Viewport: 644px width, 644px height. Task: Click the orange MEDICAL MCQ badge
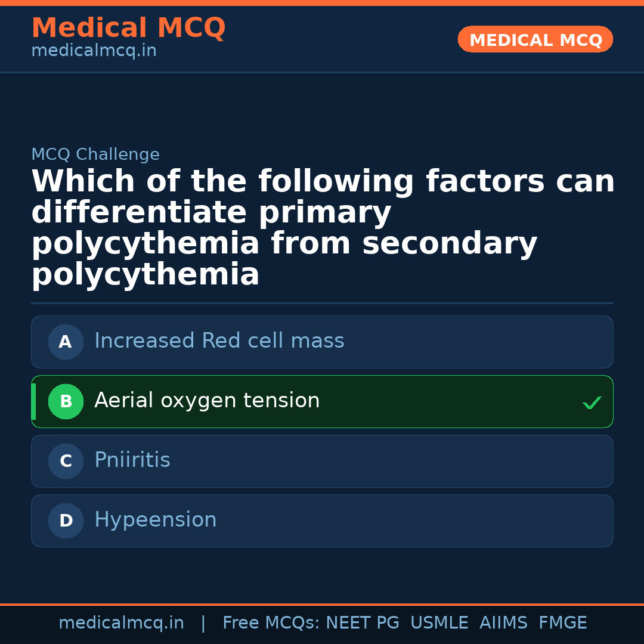(535, 40)
